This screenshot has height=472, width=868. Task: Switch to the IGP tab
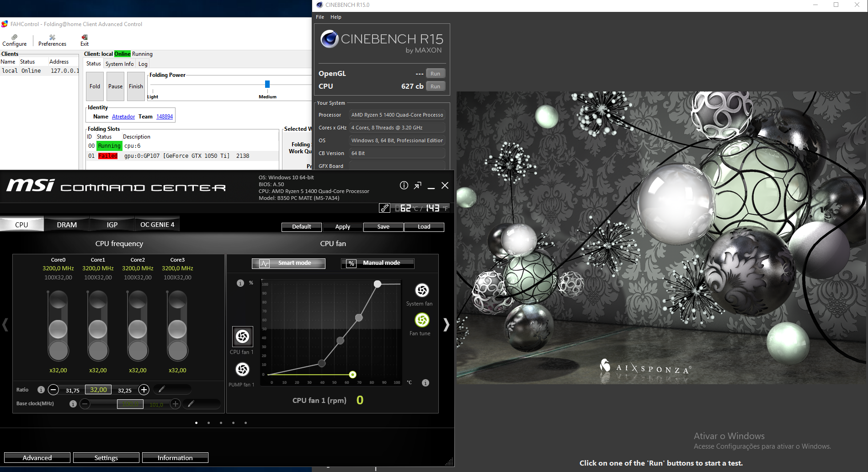click(x=112, y=225)
